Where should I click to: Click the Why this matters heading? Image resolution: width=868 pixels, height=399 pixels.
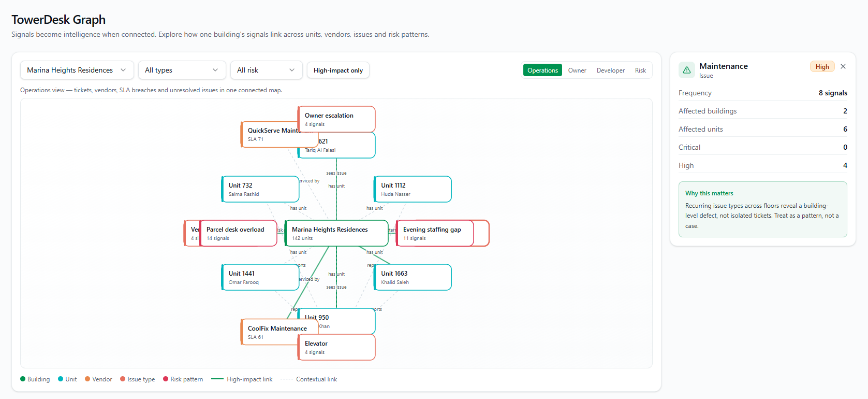tap(709, 193)
